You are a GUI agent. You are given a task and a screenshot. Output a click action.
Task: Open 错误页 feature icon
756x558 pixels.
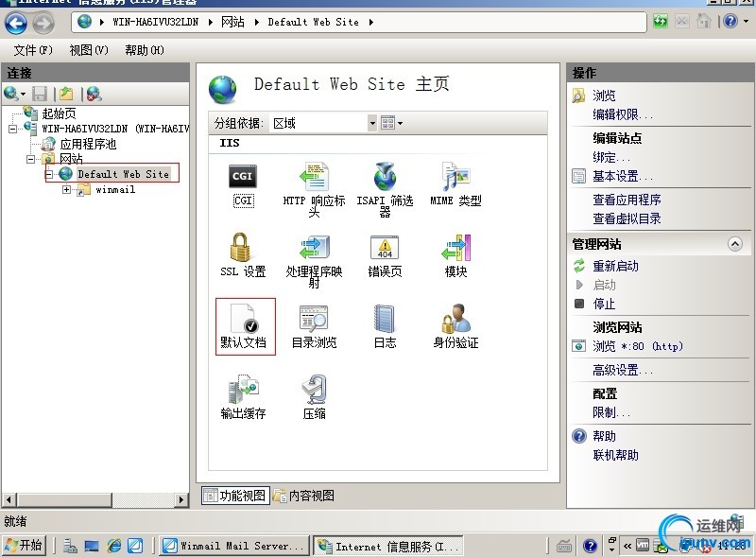(x=385, y=256)
